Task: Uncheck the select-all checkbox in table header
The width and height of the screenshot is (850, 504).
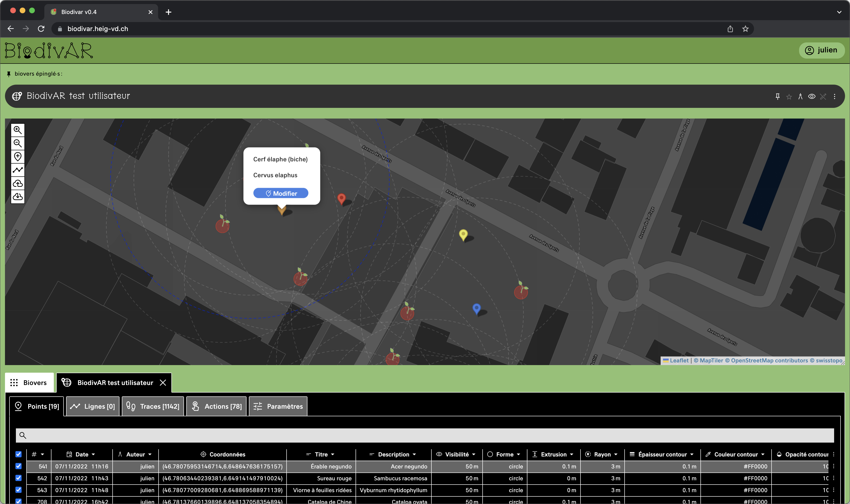Action: 19,454
